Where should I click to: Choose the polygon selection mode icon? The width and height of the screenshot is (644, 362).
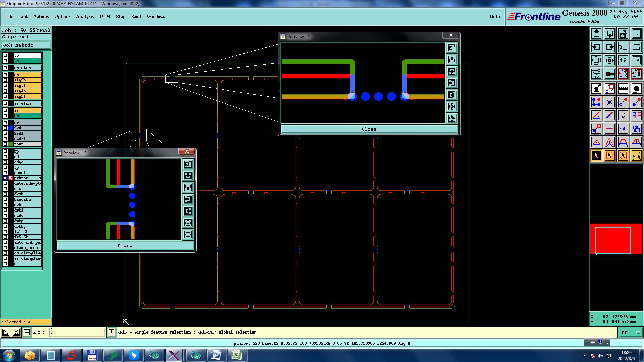tap(623, 156)
